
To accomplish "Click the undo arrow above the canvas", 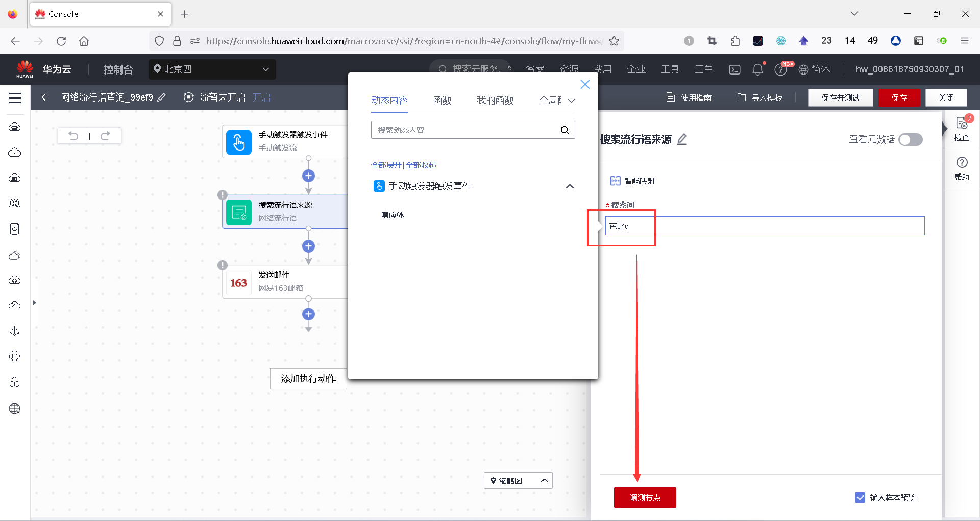I will (x=73, y=136).
